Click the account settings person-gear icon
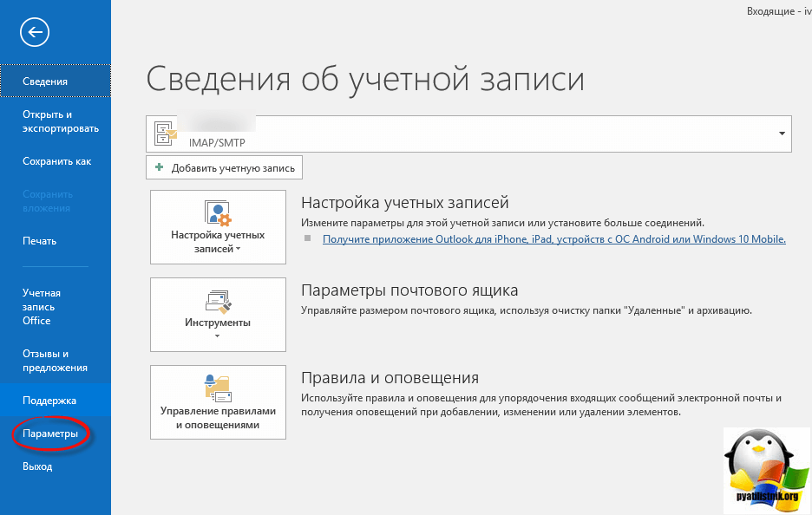812x515 pixels. tap(217, 212)
